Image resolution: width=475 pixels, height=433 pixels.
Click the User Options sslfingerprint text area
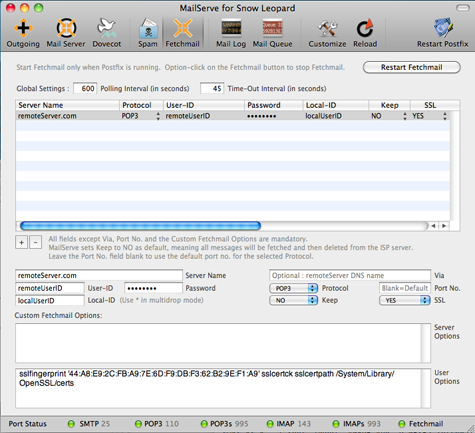click(223, 388)
